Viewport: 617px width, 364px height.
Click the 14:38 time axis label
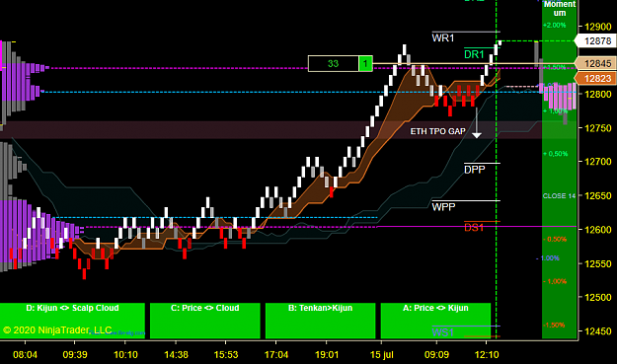176,355
